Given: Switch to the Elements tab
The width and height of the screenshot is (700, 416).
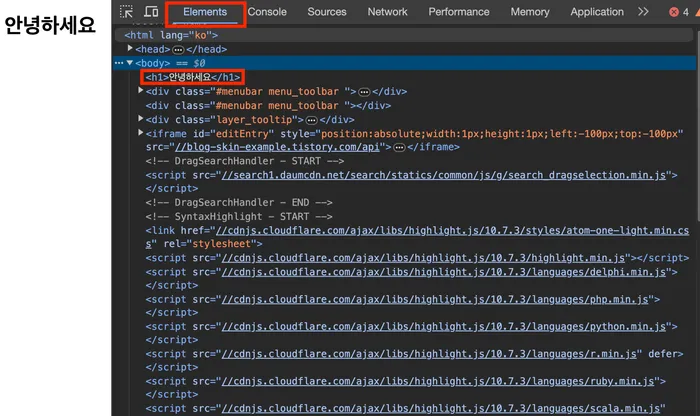Looking at the screenshot, I should 205,12.
